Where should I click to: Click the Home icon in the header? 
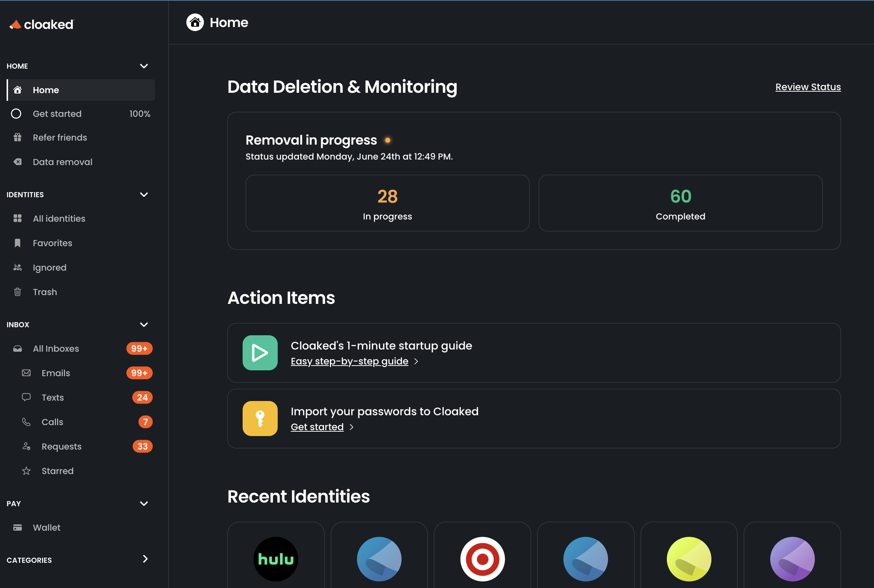(195, 23)
